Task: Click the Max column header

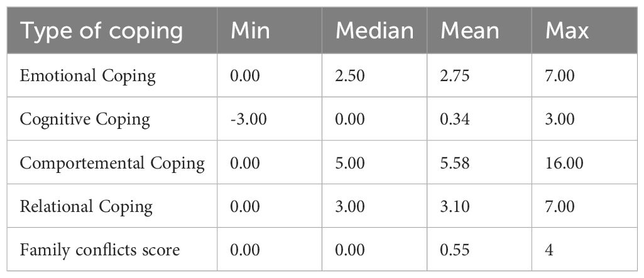Action: point(567,31)
